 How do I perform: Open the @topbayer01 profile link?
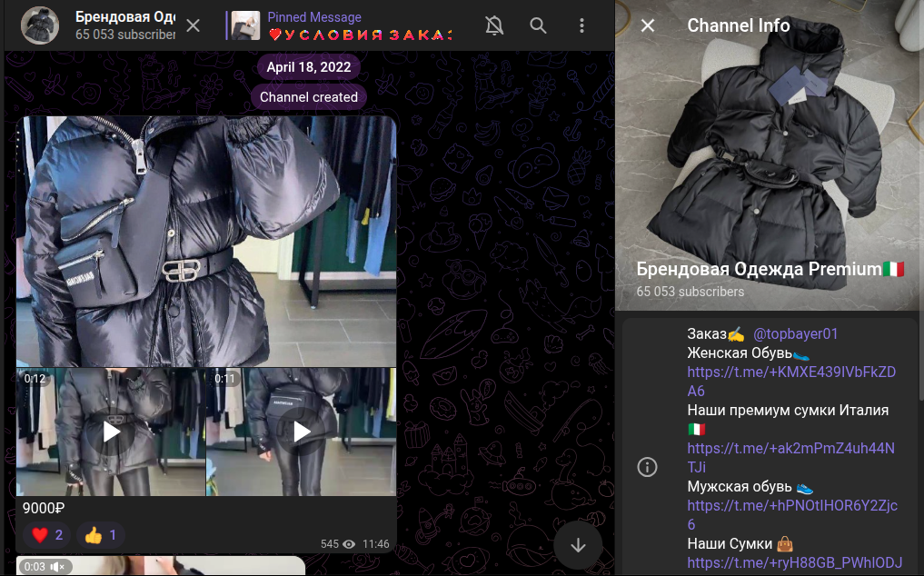click(795, 333)
